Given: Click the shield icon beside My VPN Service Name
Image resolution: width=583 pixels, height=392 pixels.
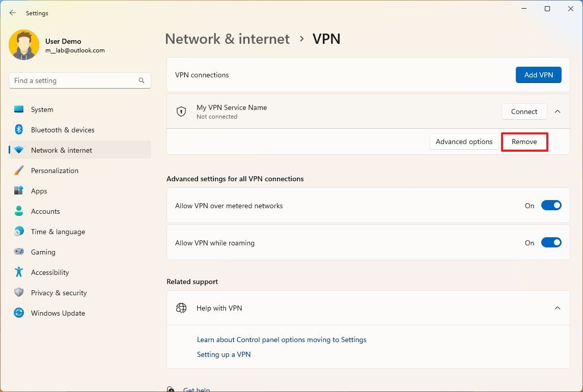Looking at the screenshot, I should [x=181, y=111].
